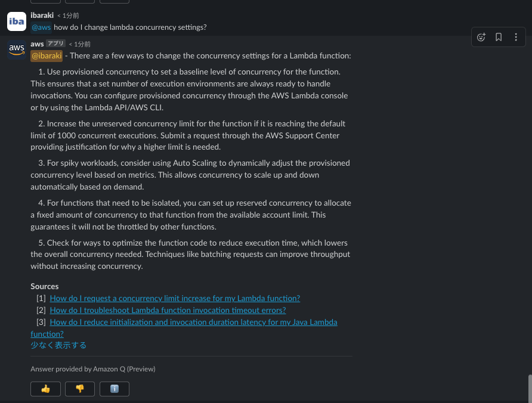The width and height of the screenshot is (532, 403).
Task: Open concurrency limit increase source link
Action: click(175, 298)
